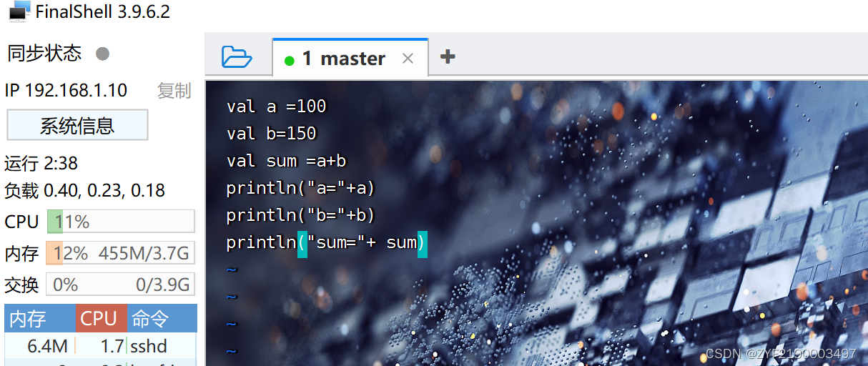The width and height of the screenshot is (868, 366).
Task: Sort processes by 命令 column header
Action: (162, 319)
